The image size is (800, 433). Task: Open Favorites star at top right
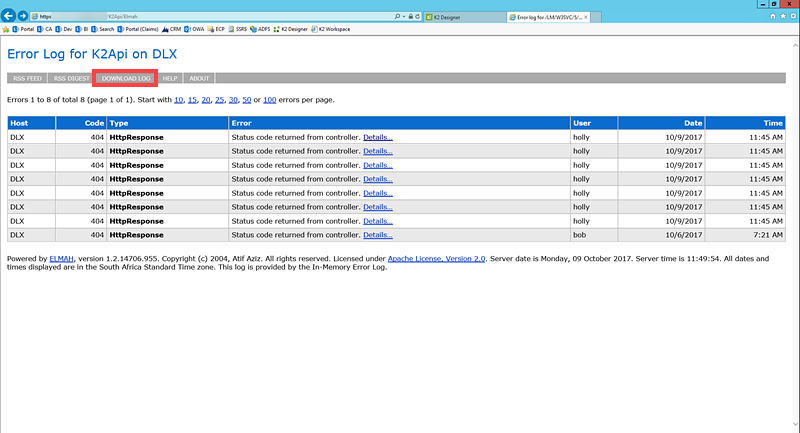783,16
